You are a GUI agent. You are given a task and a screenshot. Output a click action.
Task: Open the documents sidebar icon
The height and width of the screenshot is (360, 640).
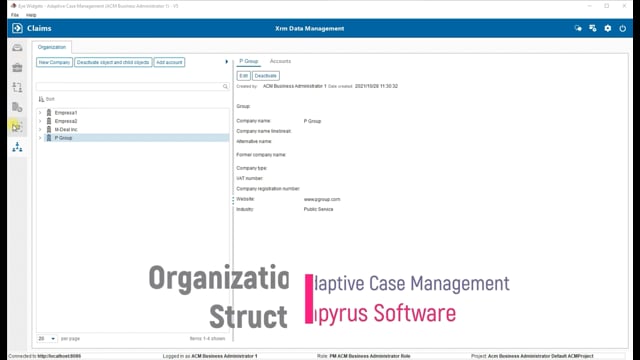[x=17, y=107]
